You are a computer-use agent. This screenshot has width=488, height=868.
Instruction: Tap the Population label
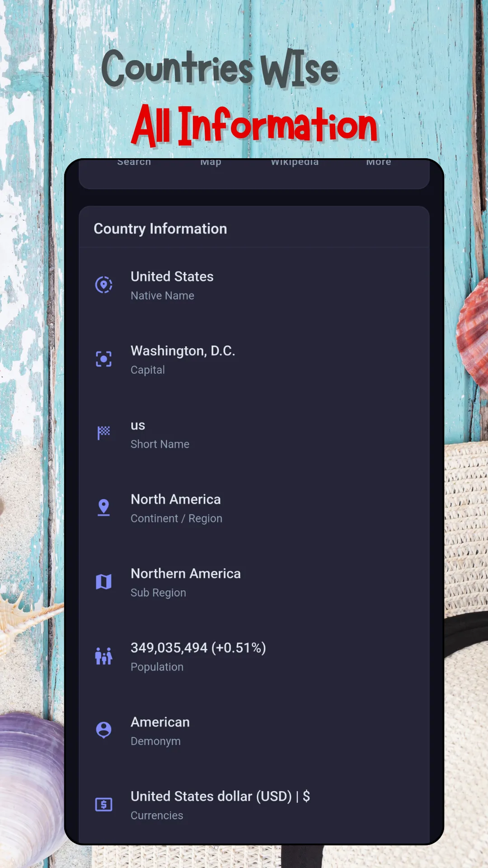click(157, 667)
